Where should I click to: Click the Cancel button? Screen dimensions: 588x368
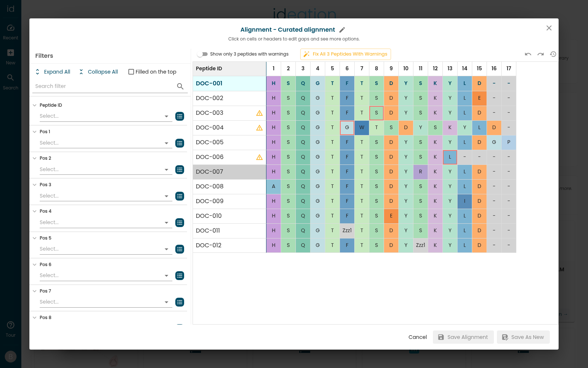pyautogui.click(x=417, y=337)
